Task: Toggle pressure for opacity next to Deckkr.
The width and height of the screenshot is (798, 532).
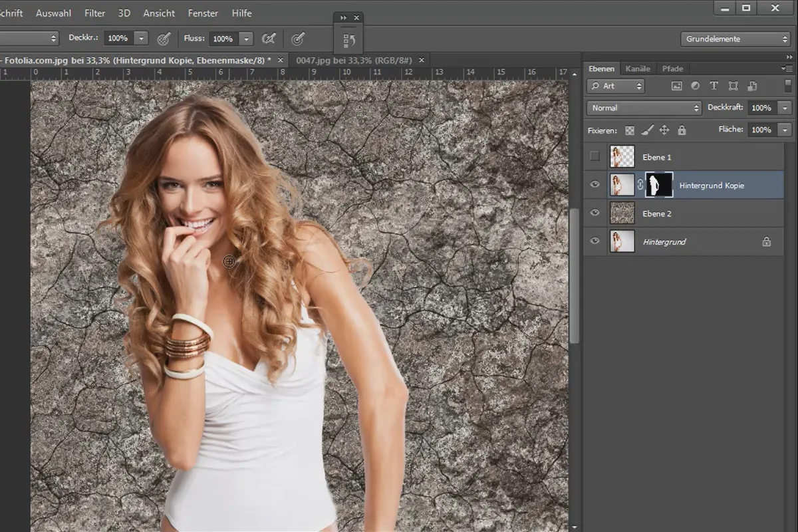Action: (x=164, y=39)
